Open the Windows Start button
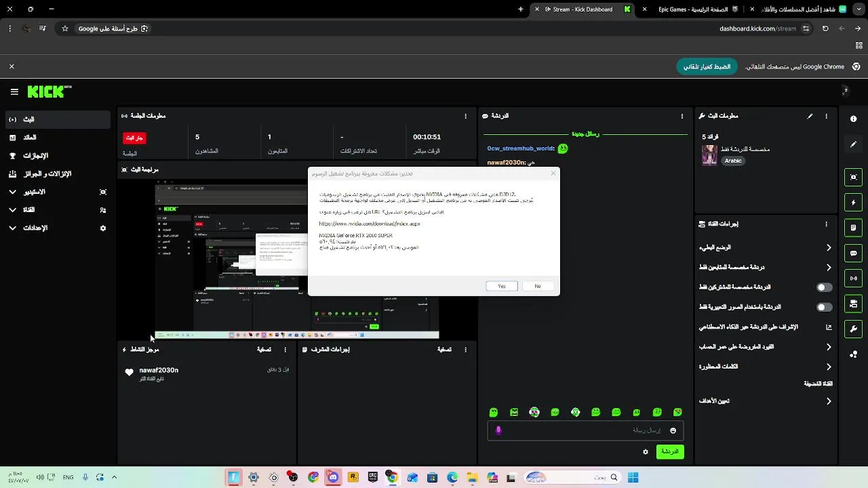Viewport: 868px width, 488px height. [x=633, y=477]
